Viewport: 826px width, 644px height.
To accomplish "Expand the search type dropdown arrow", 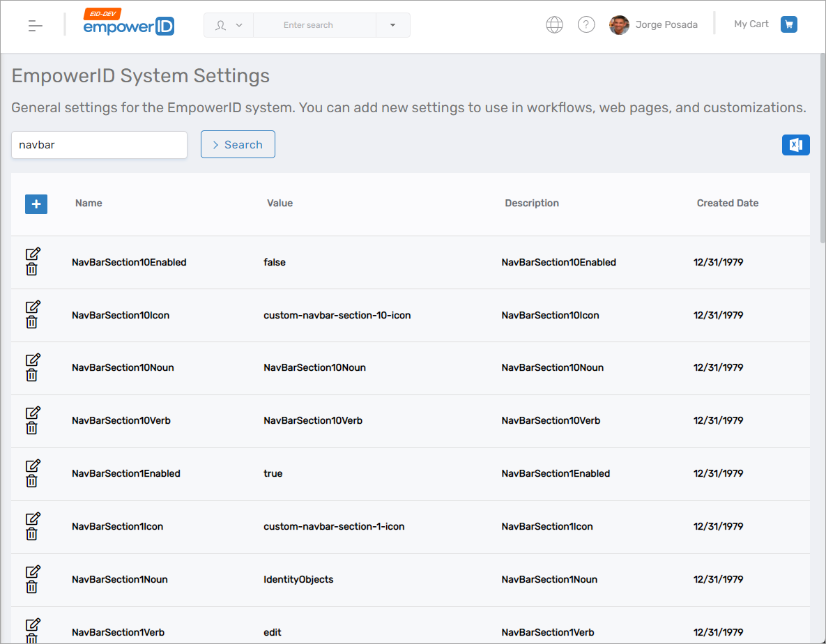I will pos(392,24).
